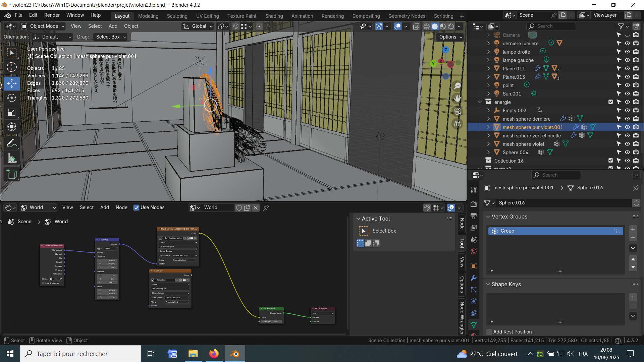The width and height of the screenshot is (644, 362).
Task: Click the Add Cube tool icon
Action: click(x=12, y=174)
